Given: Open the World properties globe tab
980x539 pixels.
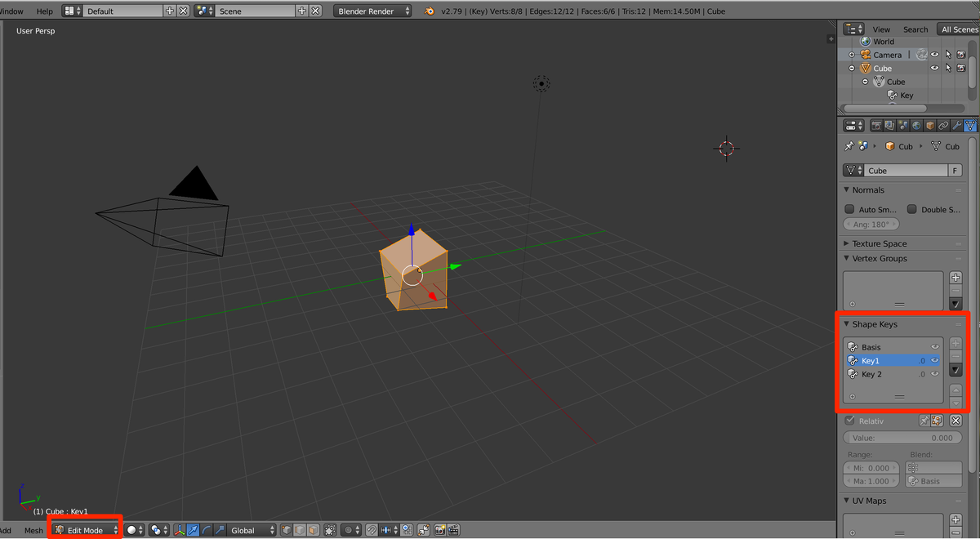Looking at the screenshot, I should 915,125.
